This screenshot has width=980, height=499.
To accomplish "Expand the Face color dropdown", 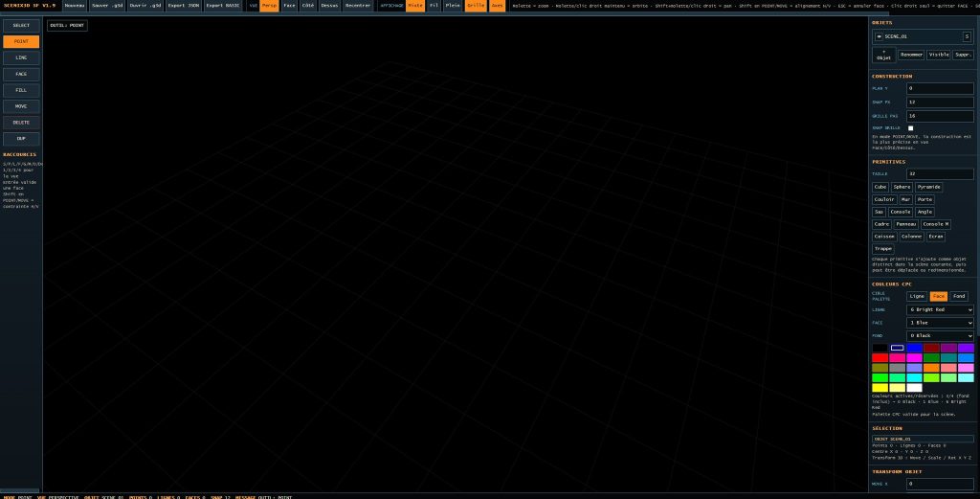I will click(940, 324).
